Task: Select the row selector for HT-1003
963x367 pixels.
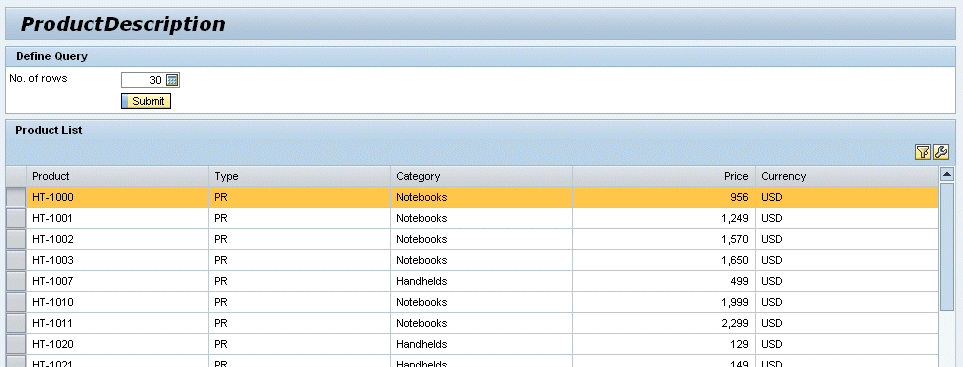Action: tap(16, 260)
